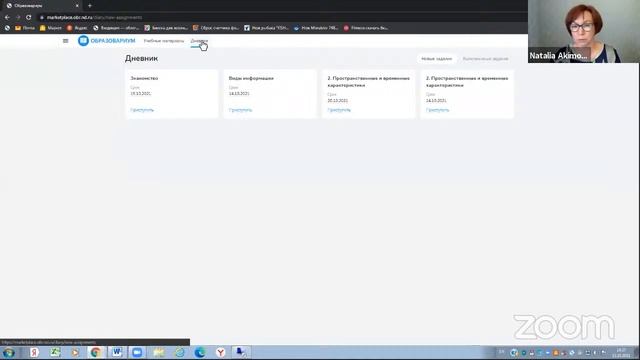Open Microsoft Edge from the taskbar
Image resolution: width=640 pixels, height=360 pixels.
click(200, 352)
